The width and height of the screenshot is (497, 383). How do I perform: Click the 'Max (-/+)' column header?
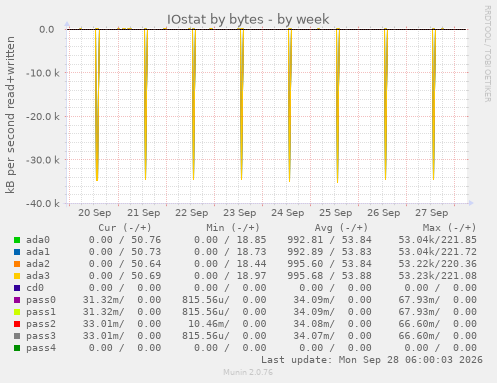(x=449, y=228)
